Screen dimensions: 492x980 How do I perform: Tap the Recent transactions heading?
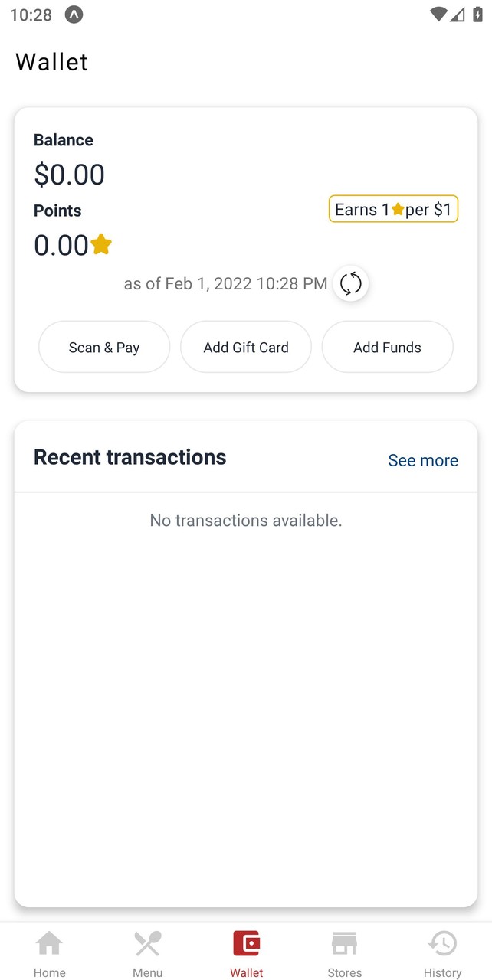click(x=130, y=457)
